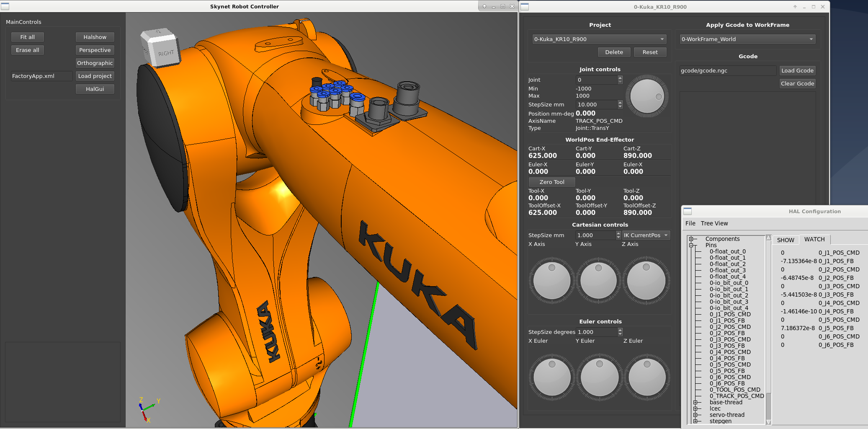Click the -7.135364e-8 watch value
The image size is (868, 429).
799,261
